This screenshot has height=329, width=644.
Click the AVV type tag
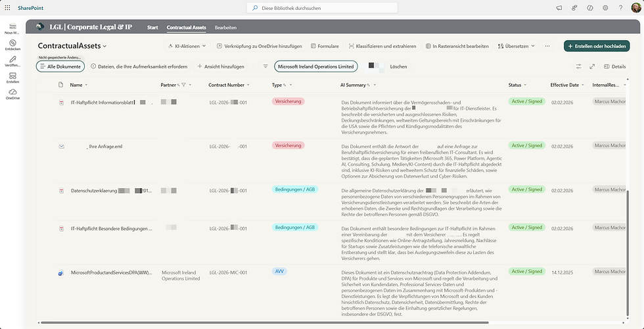coord(279,271)
